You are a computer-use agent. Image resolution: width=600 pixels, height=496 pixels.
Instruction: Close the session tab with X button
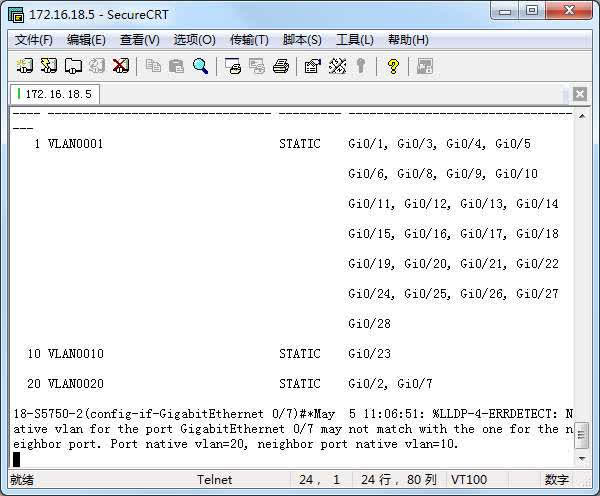point(580,94)
